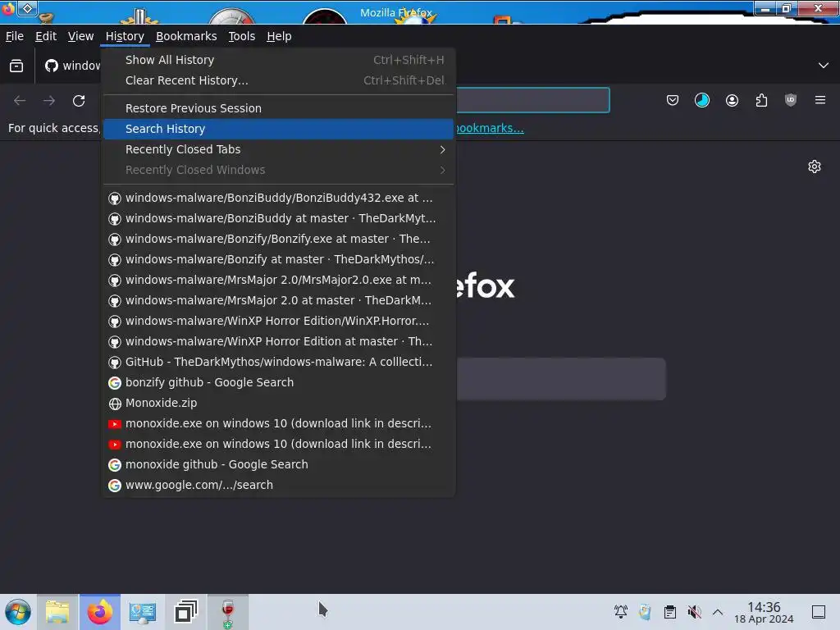This screenshot has width=840, height=630.
Task: Click the show desktop button
Action: point(819,612)
